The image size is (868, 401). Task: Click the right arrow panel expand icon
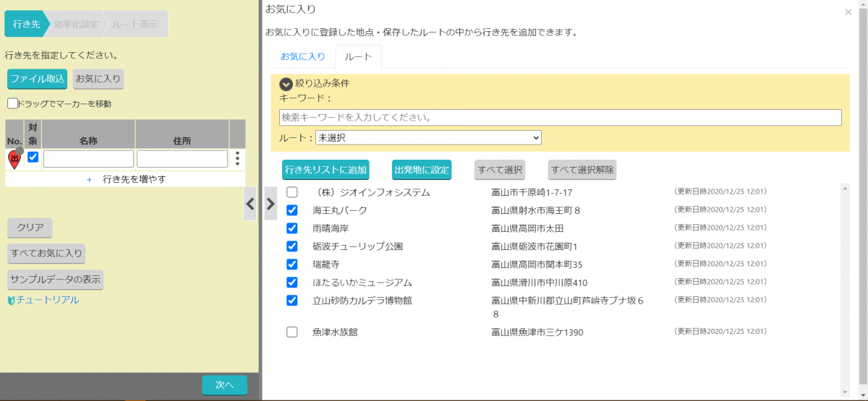271,204
